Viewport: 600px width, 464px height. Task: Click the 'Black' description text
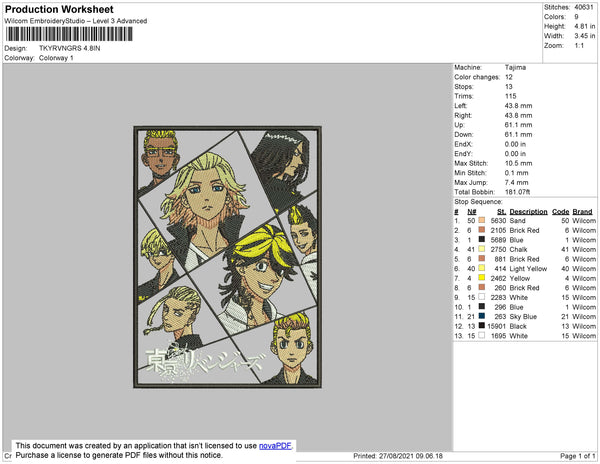518,326
